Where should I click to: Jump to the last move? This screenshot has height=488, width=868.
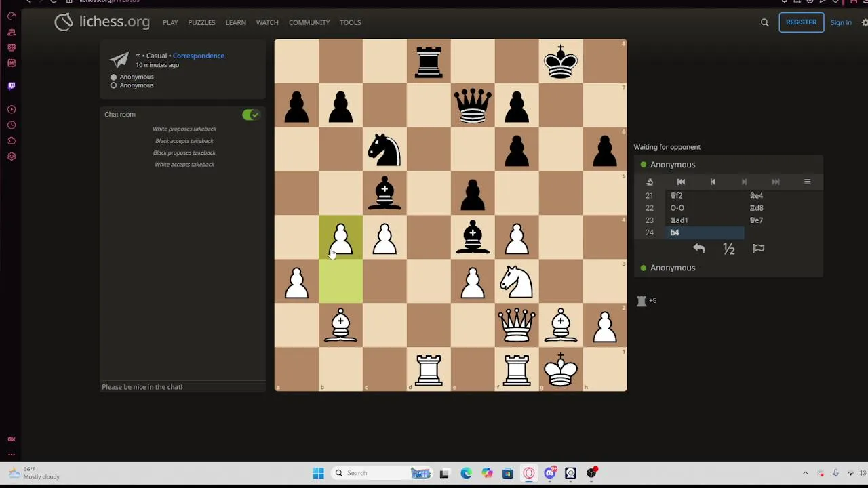[776, 182]
